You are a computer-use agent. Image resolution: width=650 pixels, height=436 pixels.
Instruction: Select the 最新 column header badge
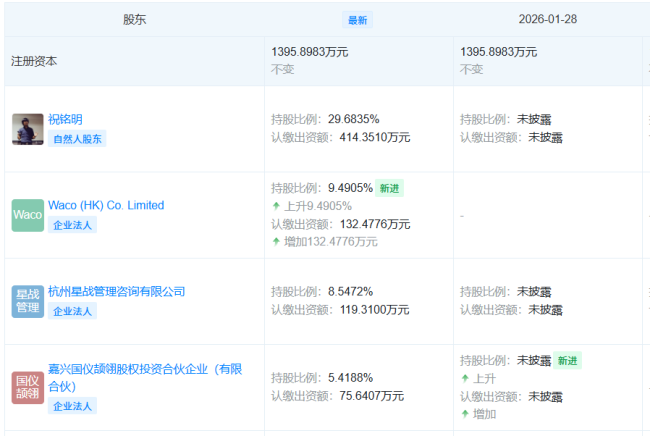357,20
